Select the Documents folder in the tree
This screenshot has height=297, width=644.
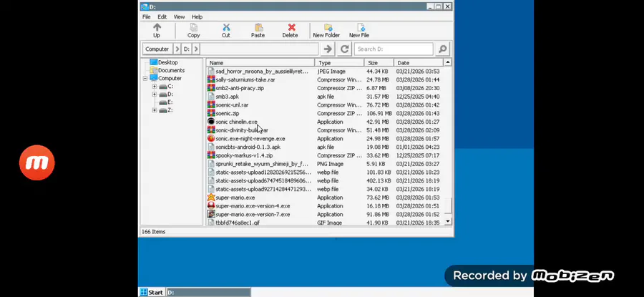154,70
